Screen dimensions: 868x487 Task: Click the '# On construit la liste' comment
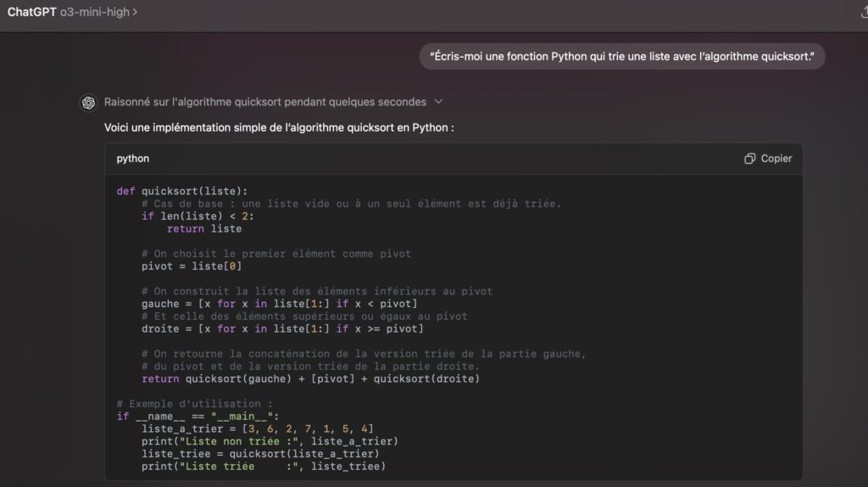tap(317, 291)
